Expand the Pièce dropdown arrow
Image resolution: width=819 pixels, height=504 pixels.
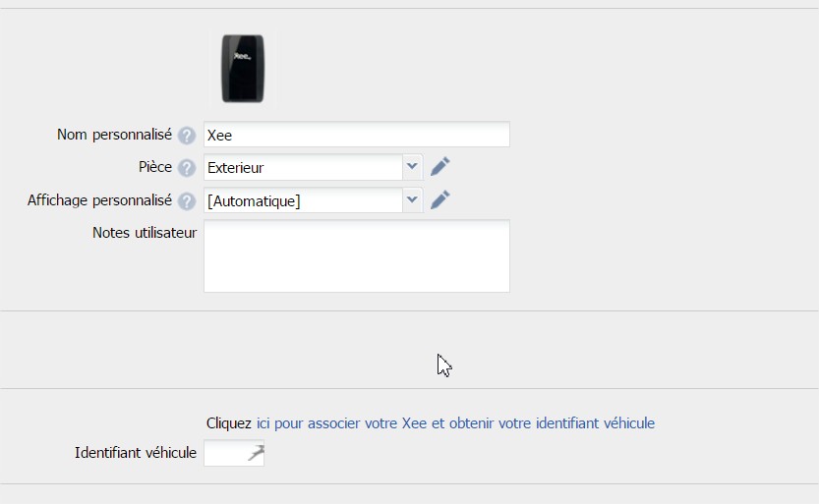coord(412,167)
